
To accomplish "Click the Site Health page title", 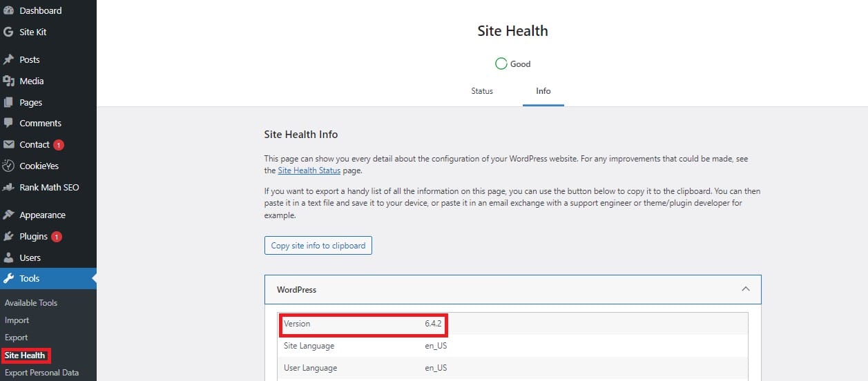I will click(512, 31).
